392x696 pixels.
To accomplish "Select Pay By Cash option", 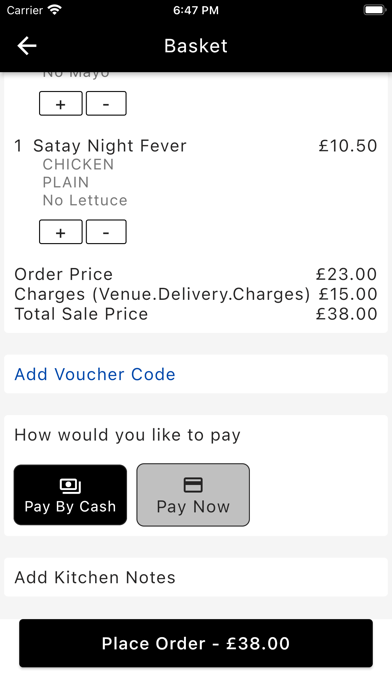I will [70, 495].
